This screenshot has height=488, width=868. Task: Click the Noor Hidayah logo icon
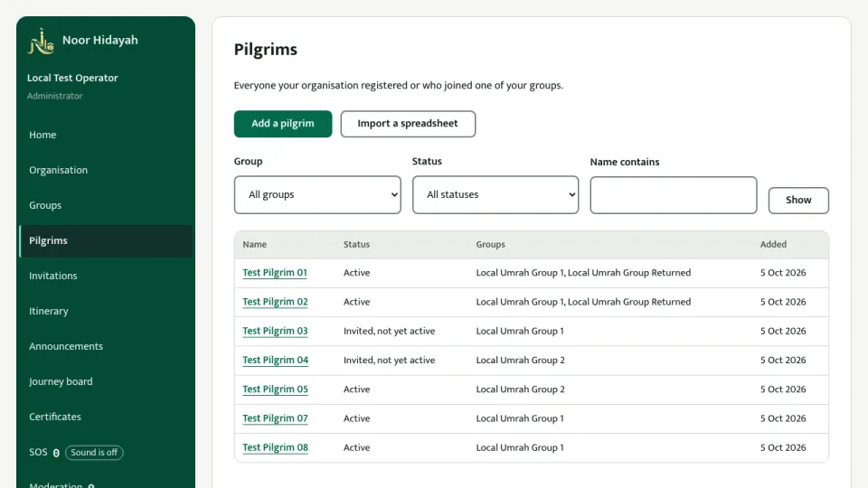coord(41,41)
